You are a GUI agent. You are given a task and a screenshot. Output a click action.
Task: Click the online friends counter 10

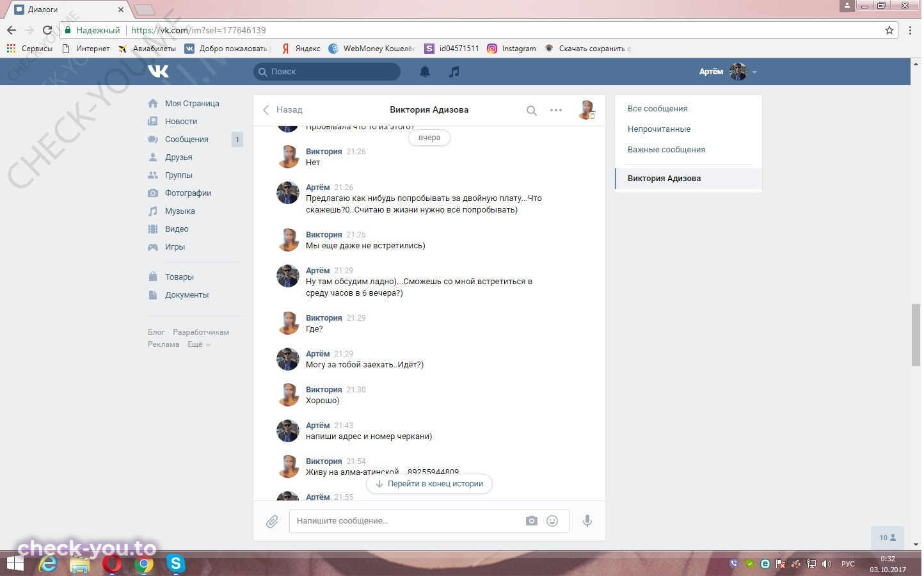888,538
